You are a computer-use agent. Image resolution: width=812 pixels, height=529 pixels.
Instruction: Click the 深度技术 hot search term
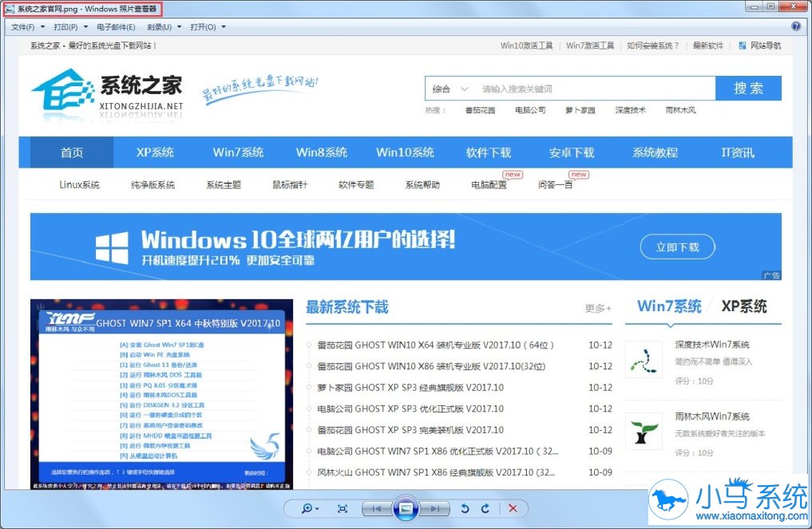tap(630, 110)
